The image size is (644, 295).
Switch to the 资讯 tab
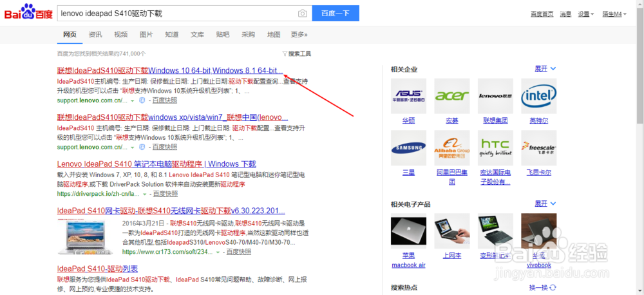[x=95, y=35]
